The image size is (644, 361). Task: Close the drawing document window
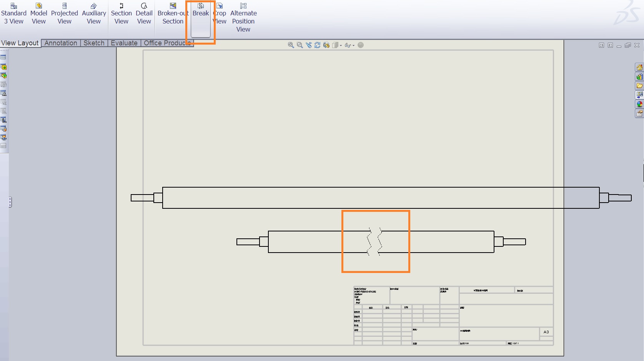[x=637, y=45]
